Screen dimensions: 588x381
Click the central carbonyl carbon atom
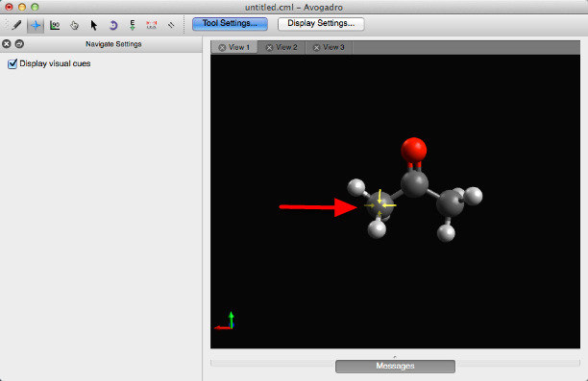pos(414,184)
